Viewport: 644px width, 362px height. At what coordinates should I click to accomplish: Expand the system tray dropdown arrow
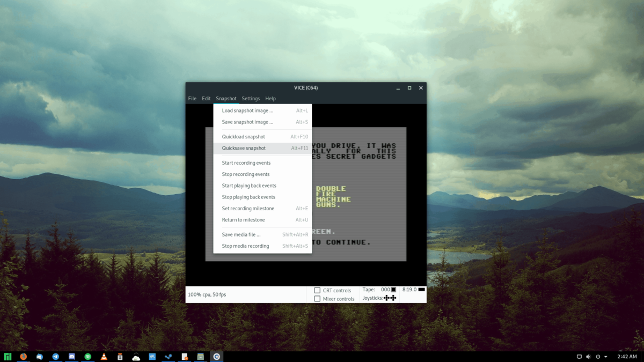[x=606, y=357]
